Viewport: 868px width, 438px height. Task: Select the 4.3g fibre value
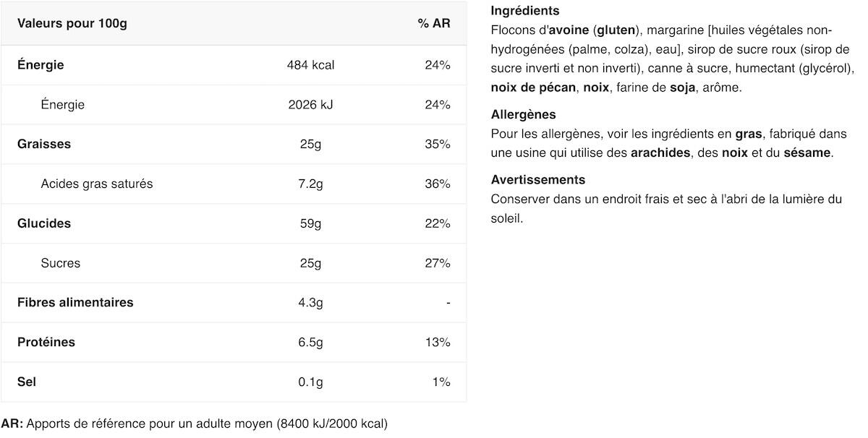[310, 302]
